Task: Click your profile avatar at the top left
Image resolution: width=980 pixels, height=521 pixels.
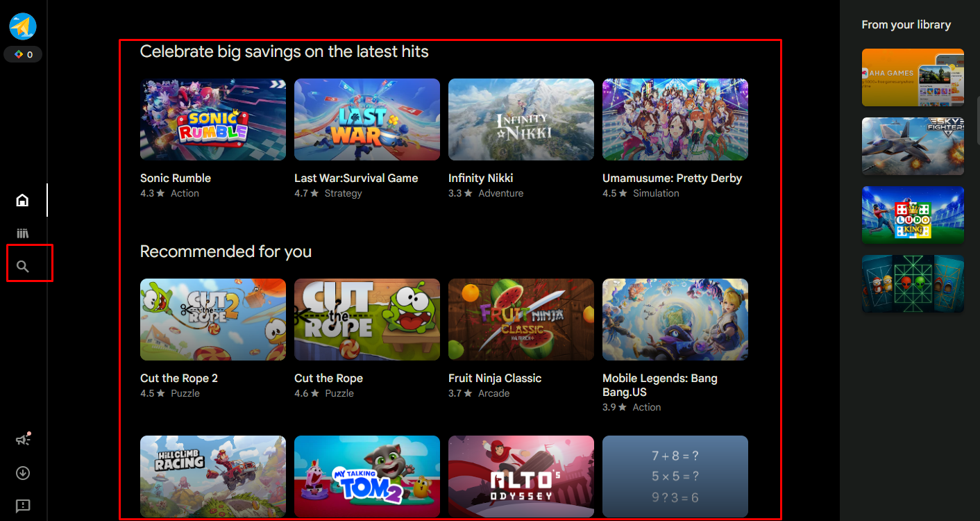Action: click(x=21, y=25)
